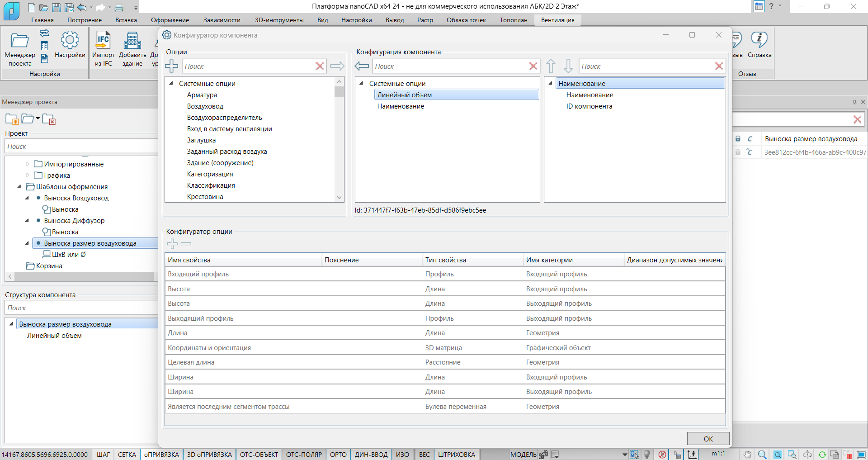The width and height of the screenshot is (868, 460).
Task: Open the Project Manager ribbon button
Action: click(20, 41)
